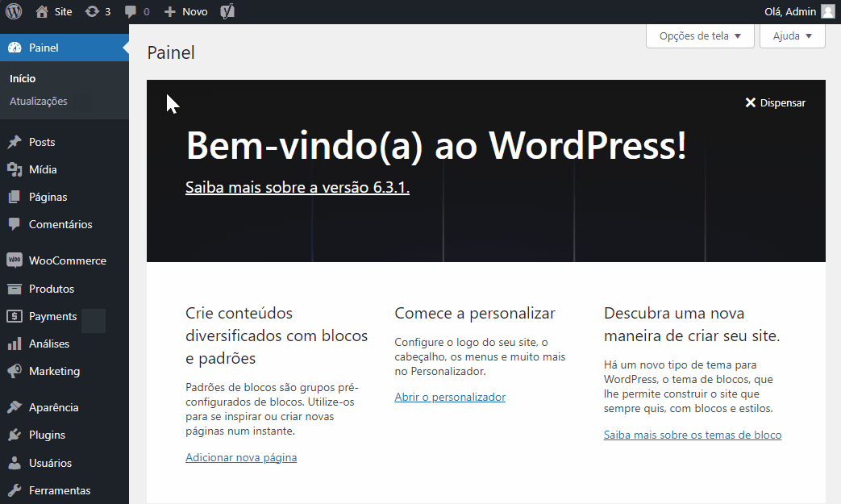Click the Análises bar chart icon
Viewport: 841px width, 504px height.
point(15,344)
